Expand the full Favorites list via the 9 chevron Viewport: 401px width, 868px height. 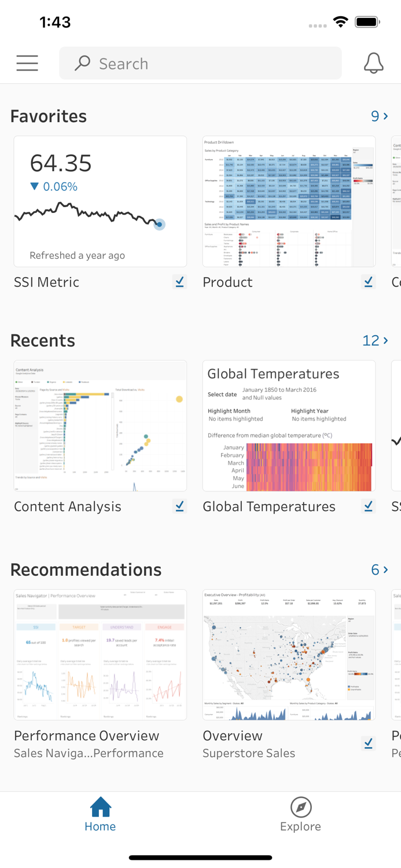(x=379, y=116)
